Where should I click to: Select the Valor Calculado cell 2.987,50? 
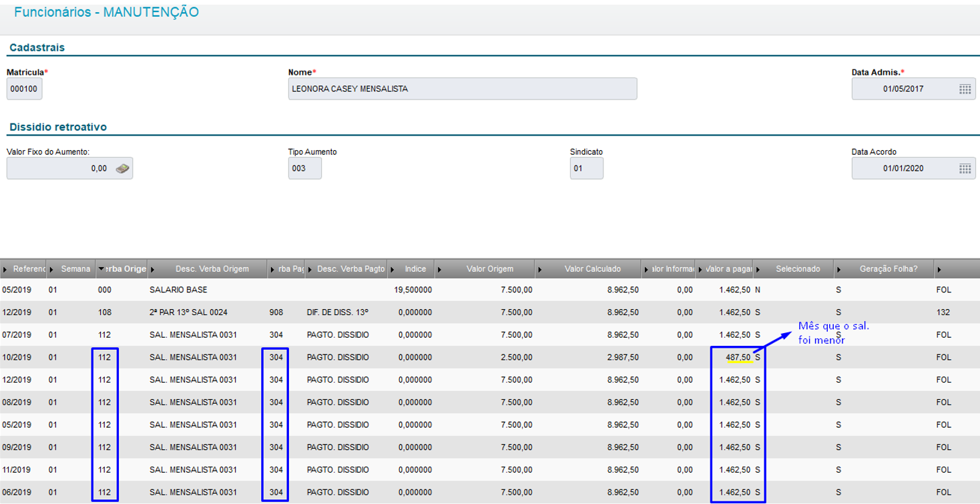(623, 358)
